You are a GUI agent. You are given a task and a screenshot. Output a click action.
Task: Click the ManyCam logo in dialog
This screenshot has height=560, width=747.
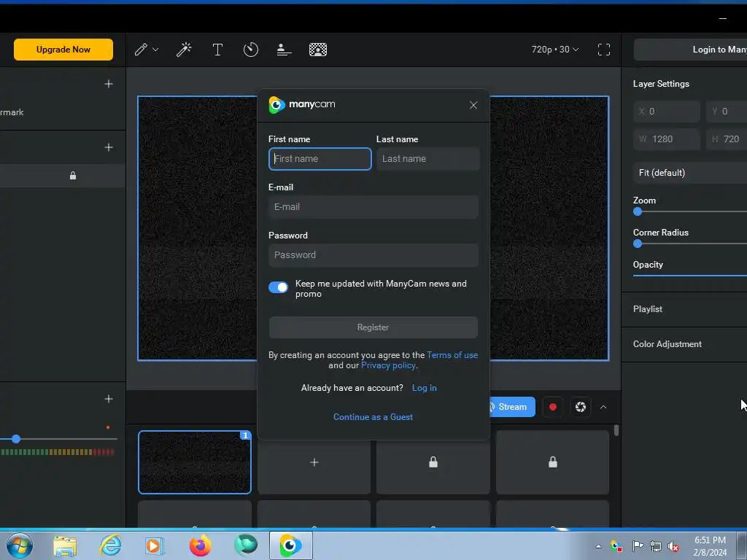(x=301, y=104)
